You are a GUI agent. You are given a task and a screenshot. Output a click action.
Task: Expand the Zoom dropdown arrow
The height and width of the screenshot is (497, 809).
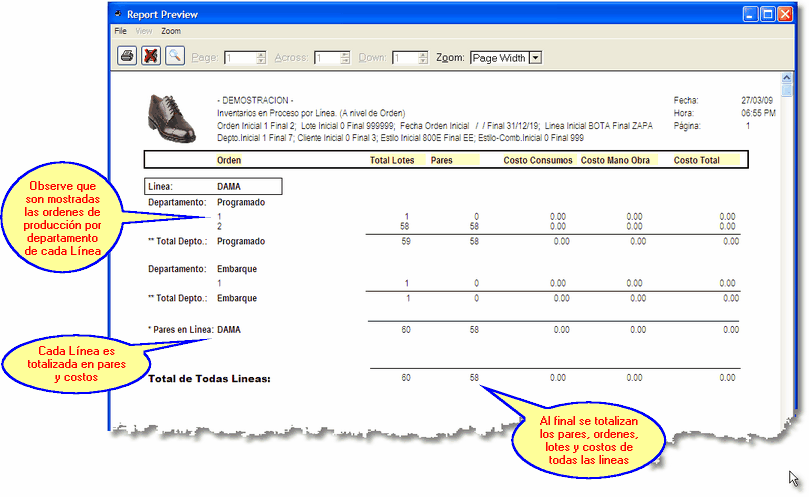coord(535,58)
